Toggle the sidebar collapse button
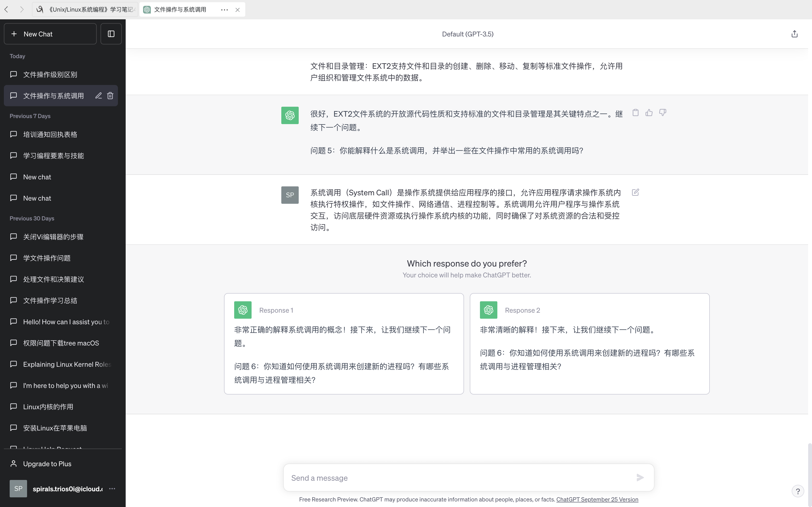The width and height of the screenshot is (812, 507). tap(111, 34)
